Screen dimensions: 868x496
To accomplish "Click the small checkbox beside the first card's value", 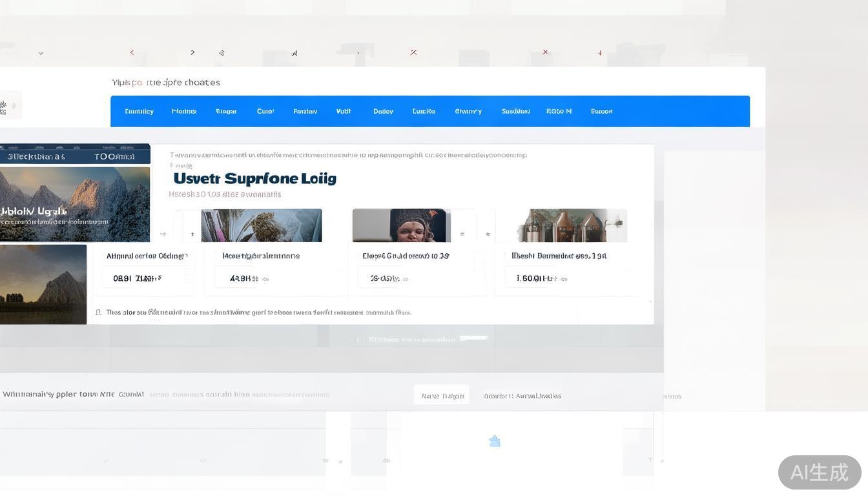I will [x=190, y=276].
